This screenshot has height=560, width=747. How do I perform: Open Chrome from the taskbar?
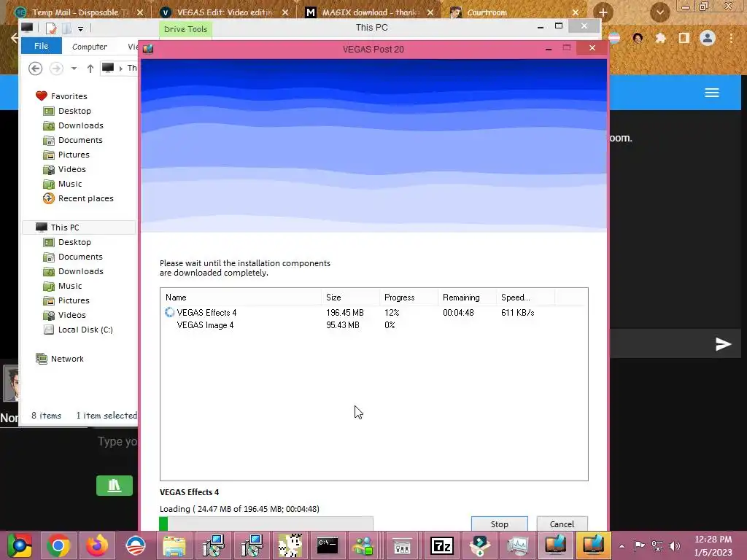tap(58, 545)
